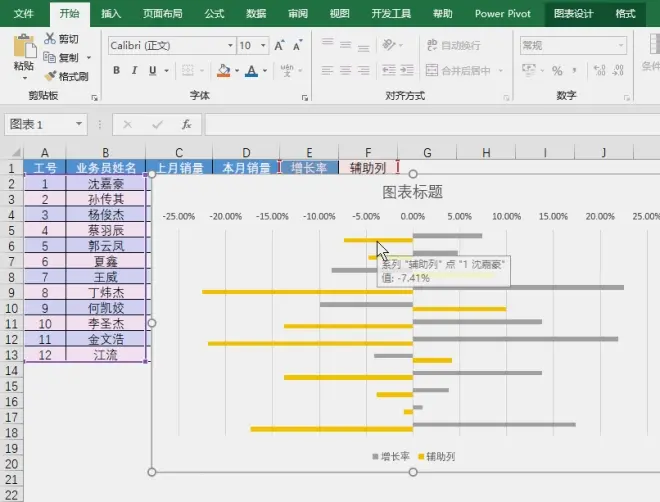
Task: Click the select-all corner triangle
Action: pos(14,152)
